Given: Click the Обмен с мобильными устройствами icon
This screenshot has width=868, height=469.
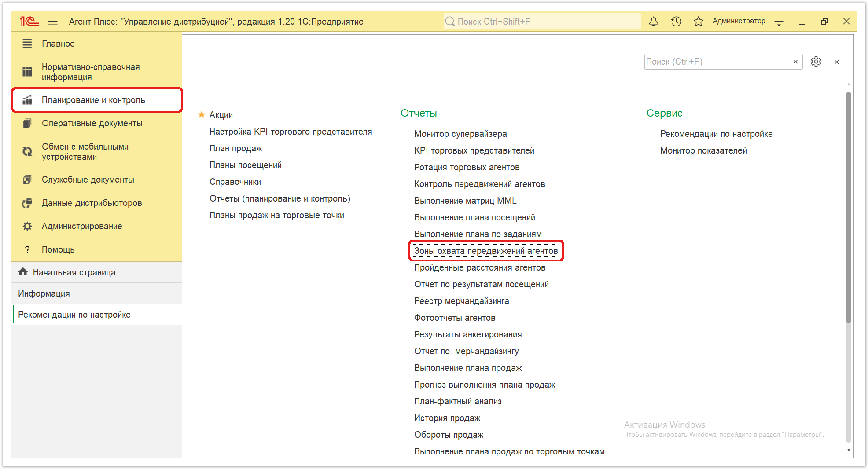Looking at the screenshot, I should click(27, 151).
